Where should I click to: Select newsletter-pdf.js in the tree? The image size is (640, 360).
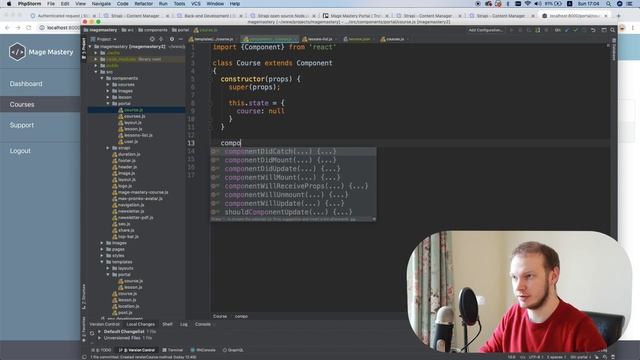[x=135, y=218]
